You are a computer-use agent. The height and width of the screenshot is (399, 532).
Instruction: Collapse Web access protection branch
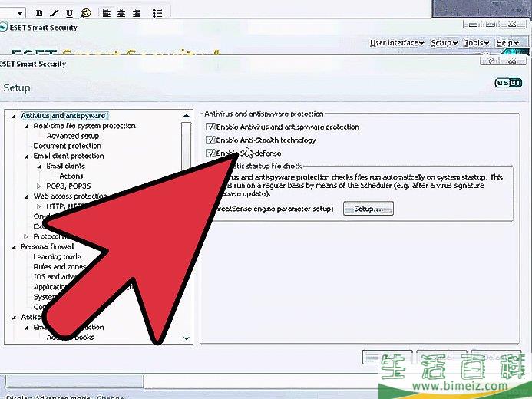click(26, 197)
